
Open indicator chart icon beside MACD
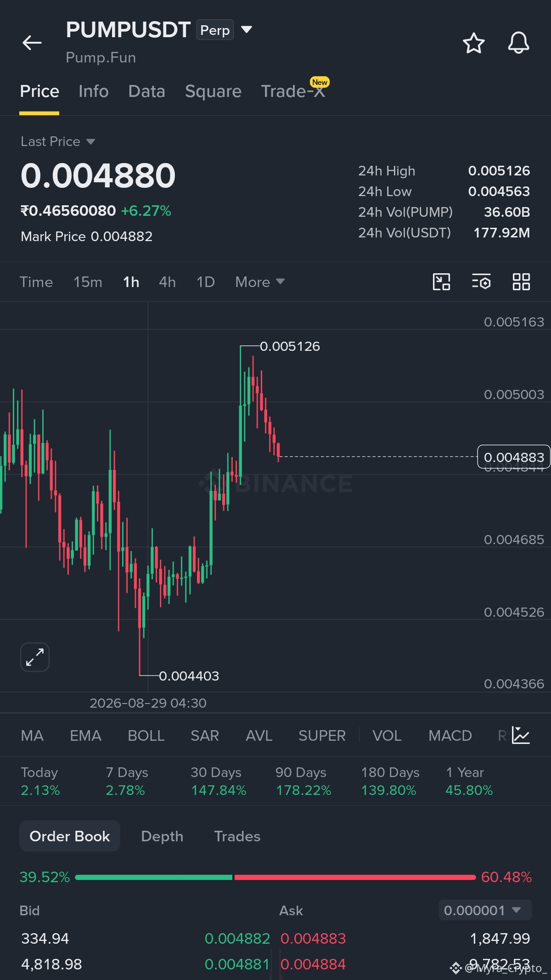(521, 735)
